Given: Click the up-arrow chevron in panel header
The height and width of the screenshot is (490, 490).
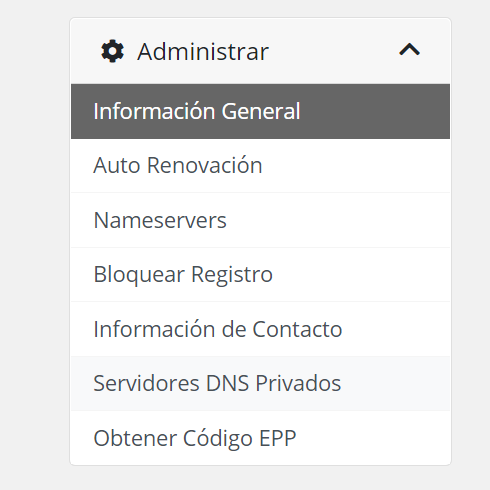Looking at the screenshot, I should [x=409, y=49].
